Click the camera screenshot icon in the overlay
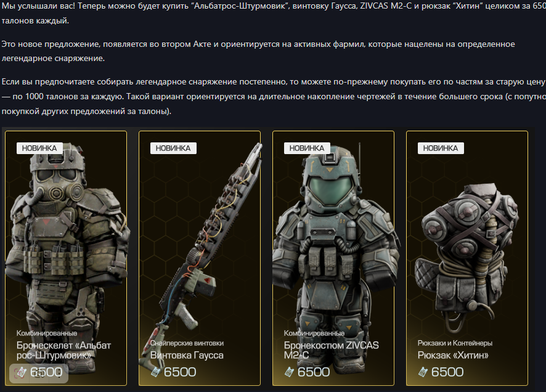 (39, 374)
